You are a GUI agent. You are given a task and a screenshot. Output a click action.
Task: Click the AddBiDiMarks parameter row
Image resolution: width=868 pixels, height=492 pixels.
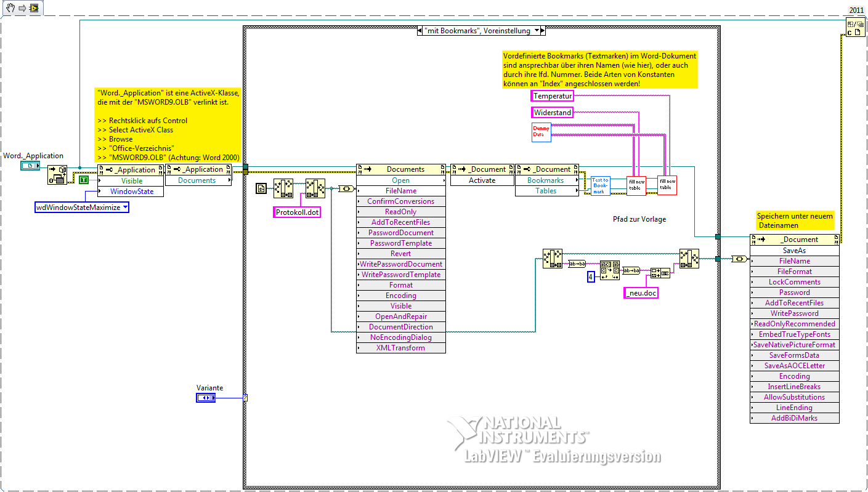[795, 418]
